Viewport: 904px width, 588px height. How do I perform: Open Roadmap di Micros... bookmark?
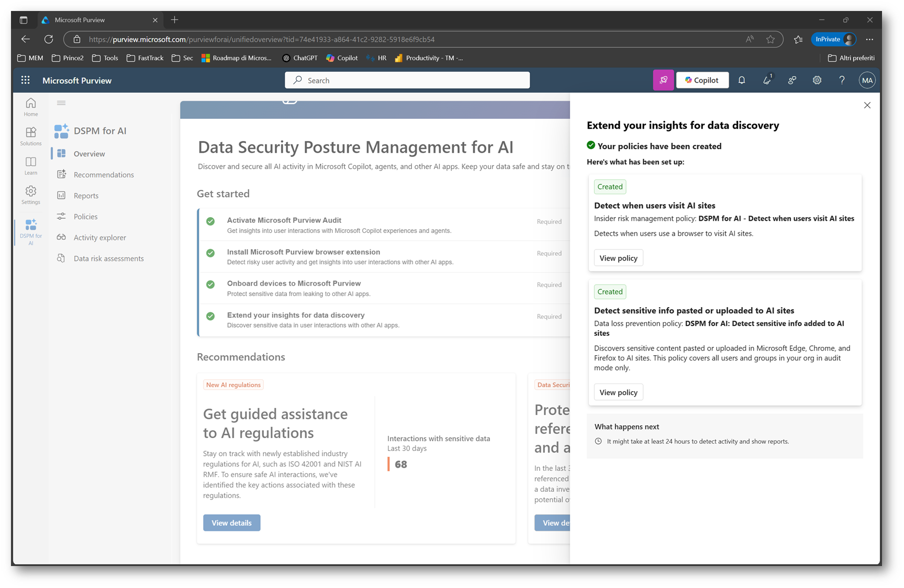tap(237, 58)
